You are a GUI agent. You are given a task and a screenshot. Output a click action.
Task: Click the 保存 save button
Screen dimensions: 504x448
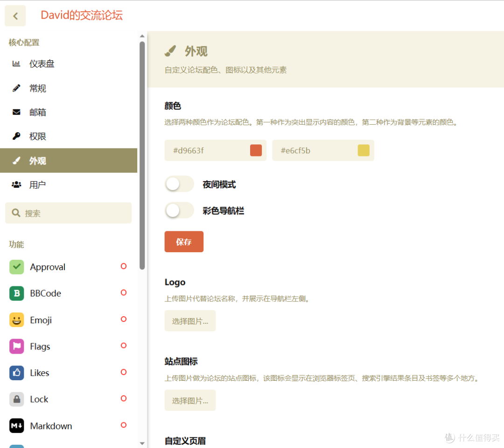tap(184, 242)
